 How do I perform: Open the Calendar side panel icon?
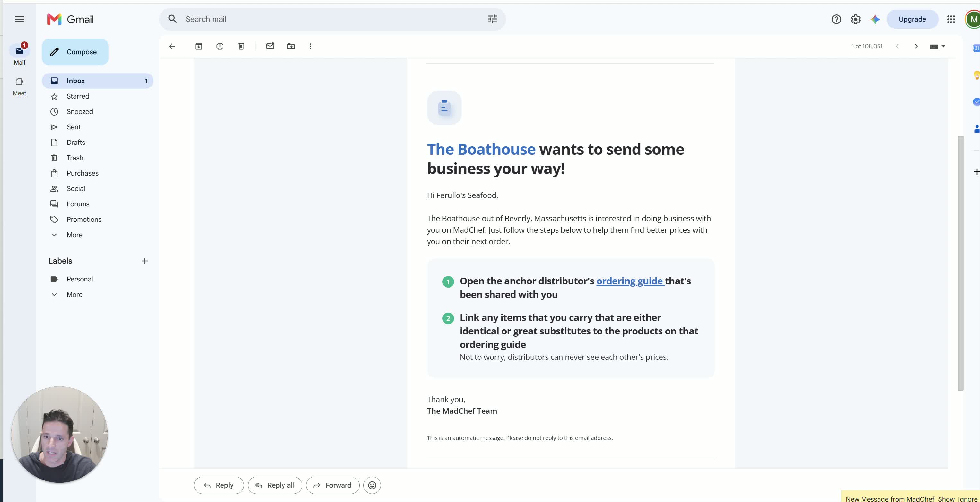pos(976,48)
